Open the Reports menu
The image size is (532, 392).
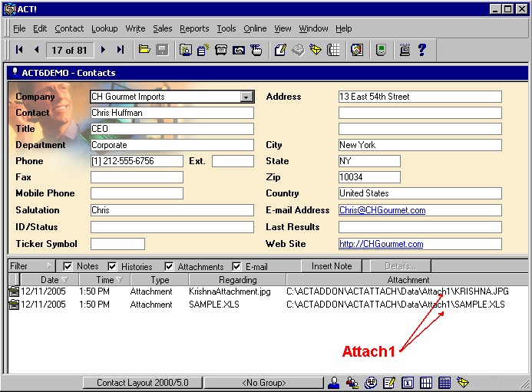[x=194, y=28]
